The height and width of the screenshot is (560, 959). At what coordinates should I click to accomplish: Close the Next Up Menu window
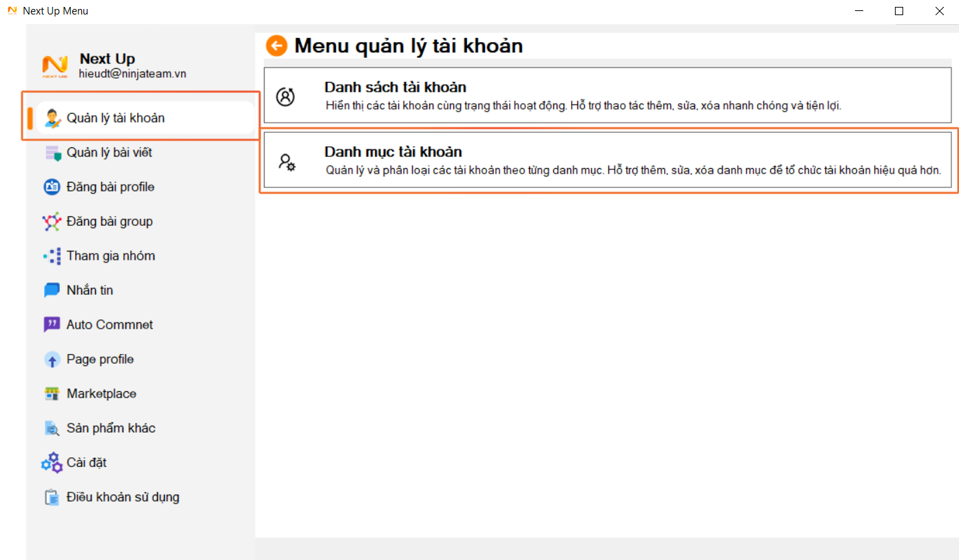tap(939, 11)
